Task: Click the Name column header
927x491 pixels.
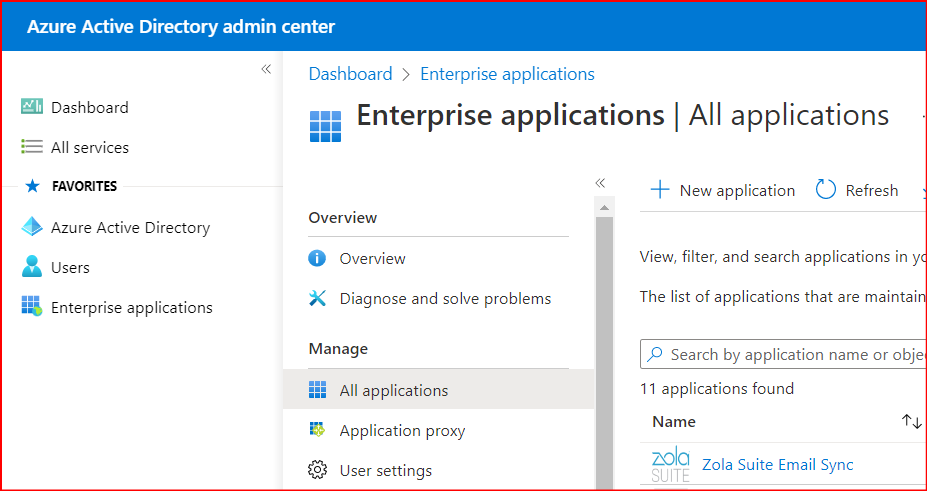Action: (x=674, y=422)
